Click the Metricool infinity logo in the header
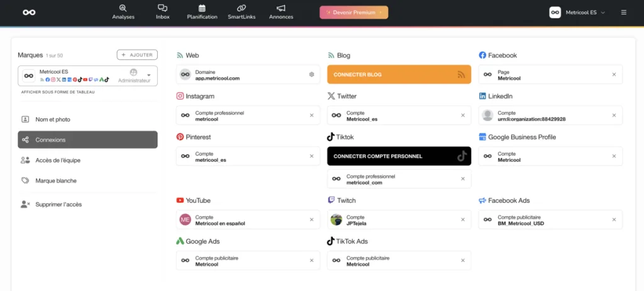 29,13
